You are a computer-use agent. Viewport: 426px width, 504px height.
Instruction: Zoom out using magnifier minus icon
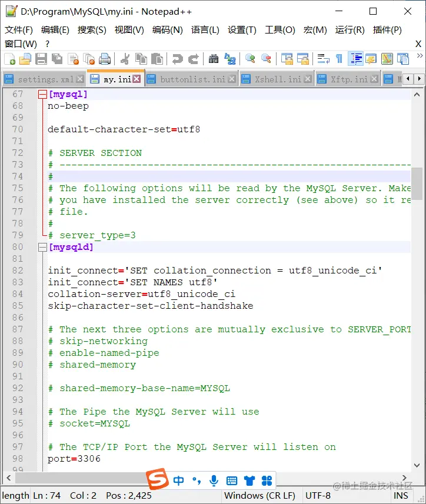pyautogui.click(x=266, y=59)
